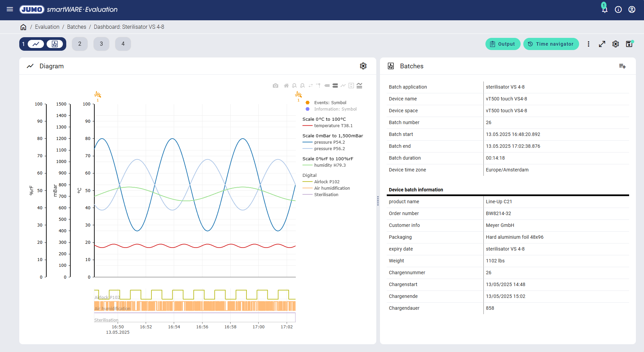This screenshot has height=352, width=644.
Task: Open the three-dot more options menu
Action: pos(589,44)
